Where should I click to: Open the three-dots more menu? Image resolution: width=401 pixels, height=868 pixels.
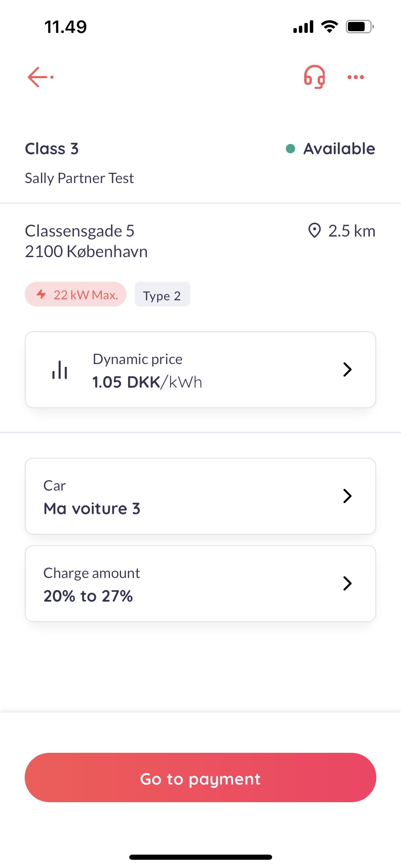[355, 77]
